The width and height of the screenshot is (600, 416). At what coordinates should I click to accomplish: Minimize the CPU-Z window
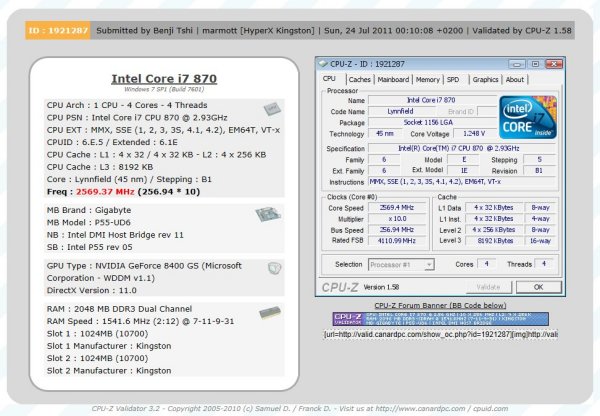(517, 64)
